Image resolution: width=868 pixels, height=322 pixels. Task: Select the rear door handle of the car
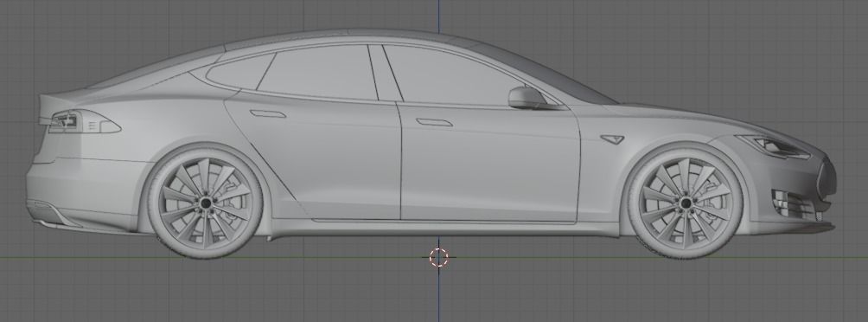268,114
